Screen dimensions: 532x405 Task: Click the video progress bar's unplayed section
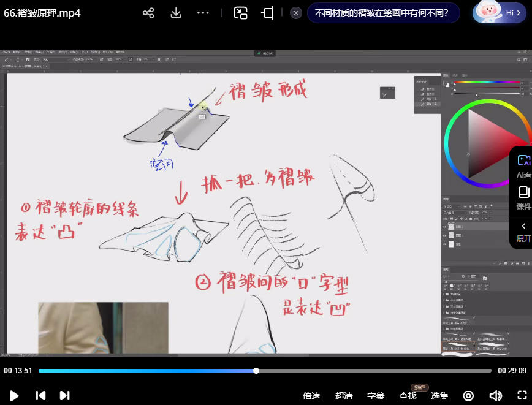tap(374, 371)
